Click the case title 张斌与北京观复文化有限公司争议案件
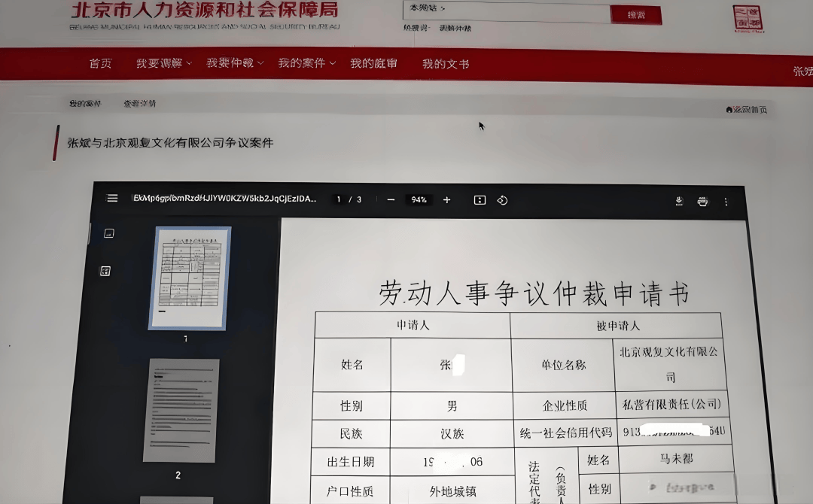This screenshot has width=813, height=504. (170, 142)
